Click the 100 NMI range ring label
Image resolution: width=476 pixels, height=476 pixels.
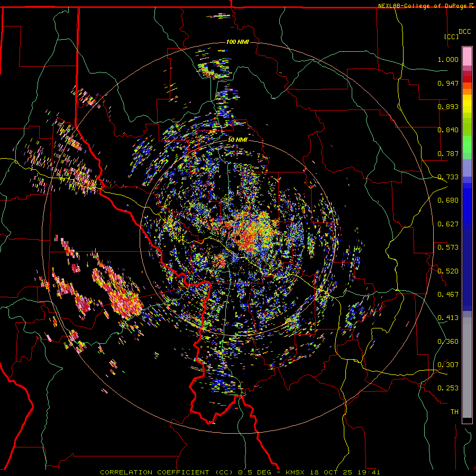coord(237,42)
